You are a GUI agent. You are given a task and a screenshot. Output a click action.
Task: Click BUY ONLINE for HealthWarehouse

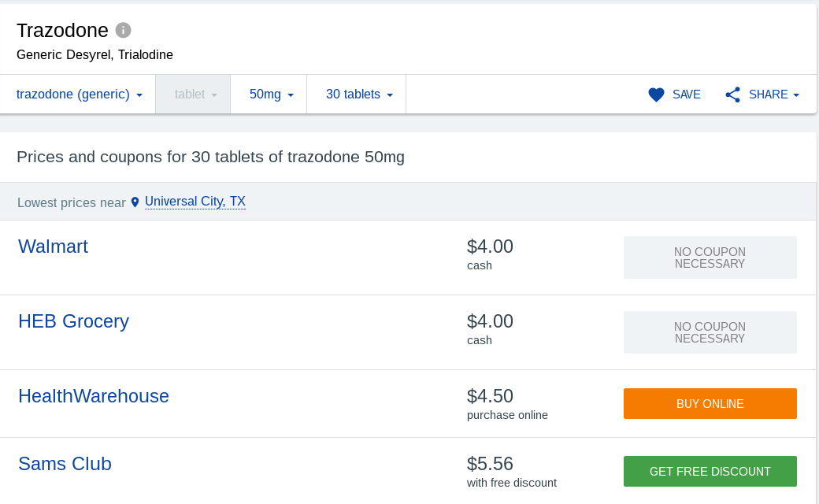[710, 403]
